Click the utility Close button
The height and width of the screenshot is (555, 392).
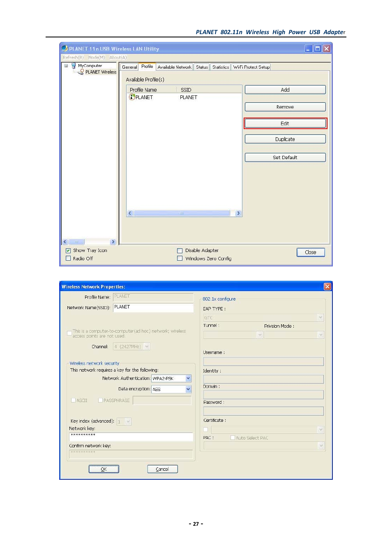tap(311, 252)
